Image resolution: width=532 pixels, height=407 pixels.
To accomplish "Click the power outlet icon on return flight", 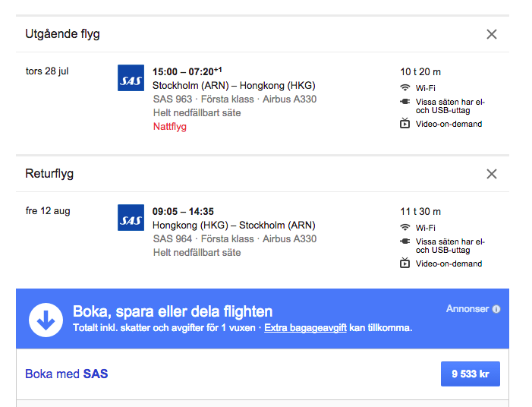I will coord(405,241).
